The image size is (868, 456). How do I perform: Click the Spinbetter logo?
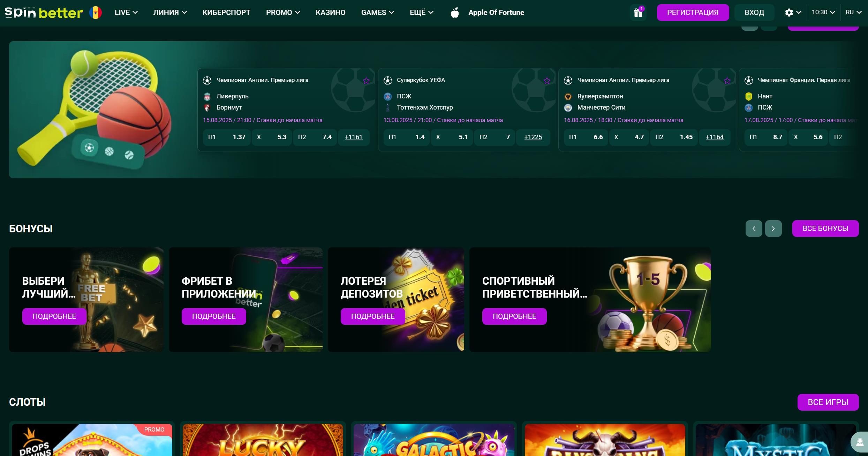pos(44,13)
